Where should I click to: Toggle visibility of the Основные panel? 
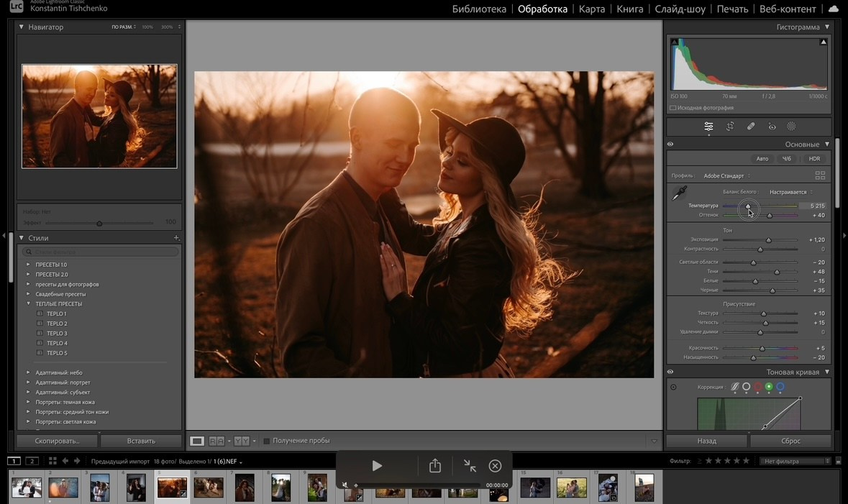[670, 145]
